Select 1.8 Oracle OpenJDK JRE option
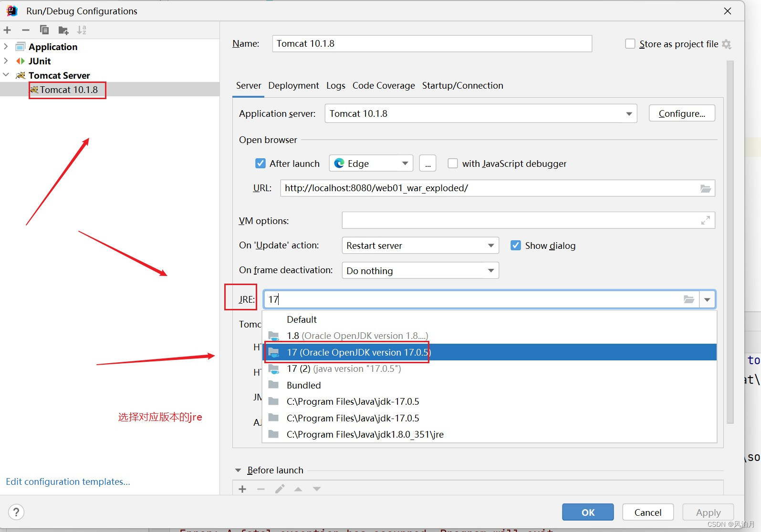This screenshot has height=532, width=761. pyautogui.click(x=490, y=336)
